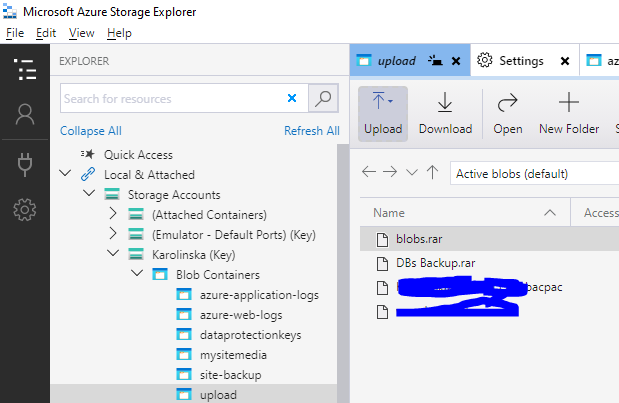Click the Download toolbar button
This screenshot has height=403, width=619.
pos(445,113)
